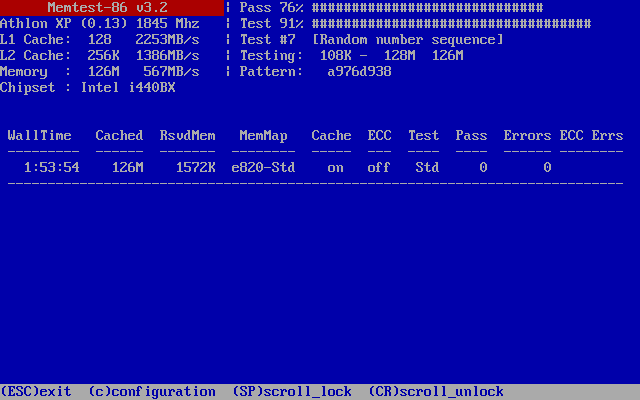
Task: Click the Testing range 108K - 128M
Action: pyautogui.click(x=367, y=56)
